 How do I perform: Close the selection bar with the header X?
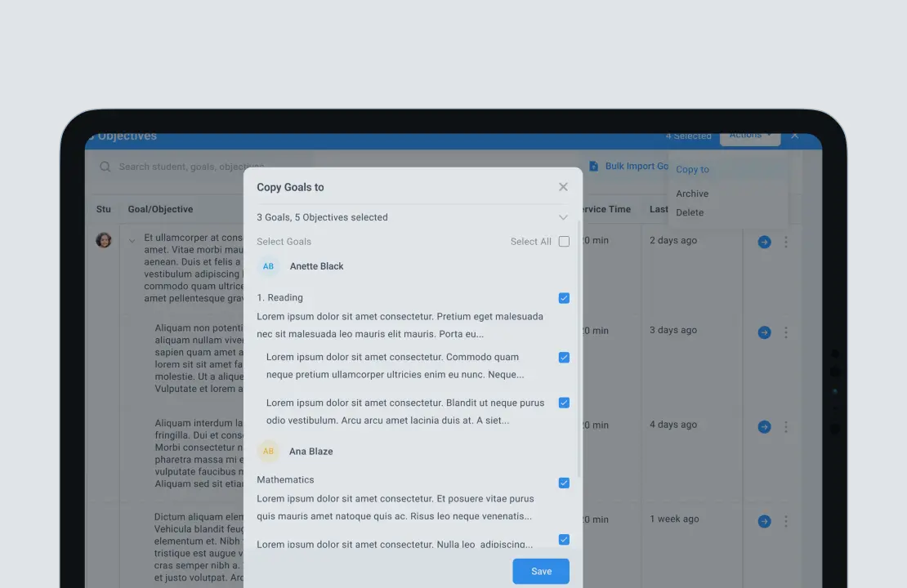coord(795,136)
